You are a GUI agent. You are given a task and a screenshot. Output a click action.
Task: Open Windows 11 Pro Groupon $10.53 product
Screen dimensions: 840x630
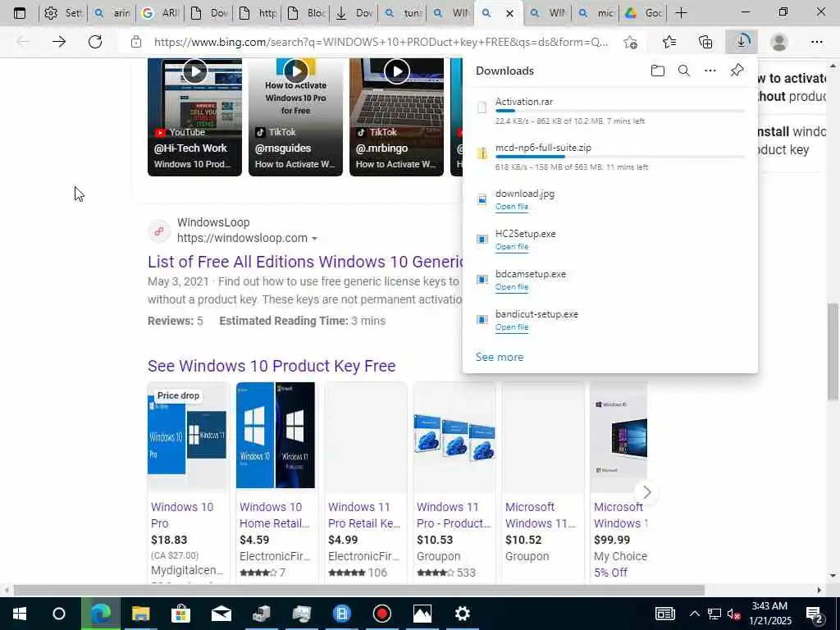(x=454, y=482)
